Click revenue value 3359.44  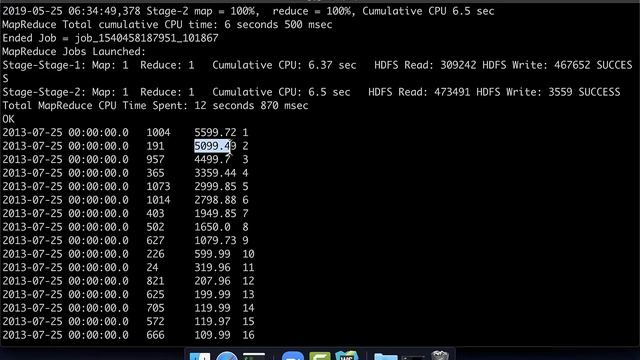215,173
